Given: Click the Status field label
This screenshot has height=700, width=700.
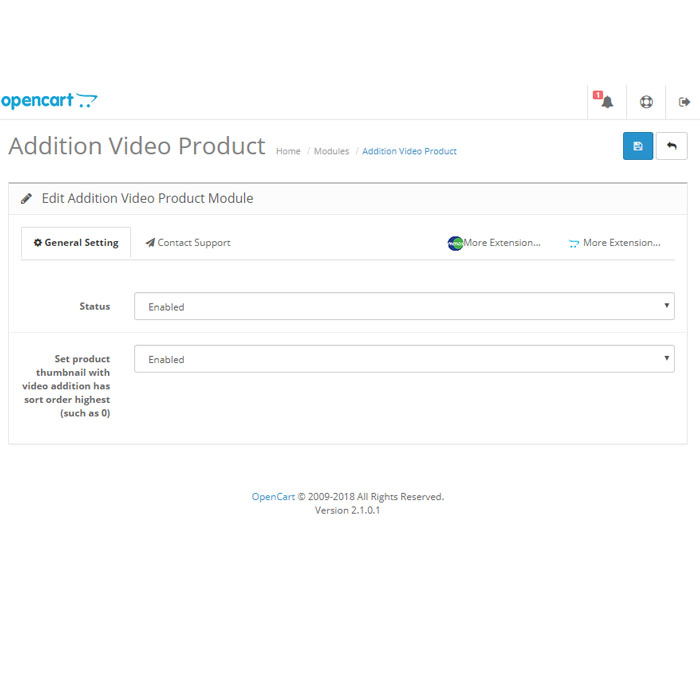Looking at the screenshot, I should pyautogui.click(x=95, y=306).
